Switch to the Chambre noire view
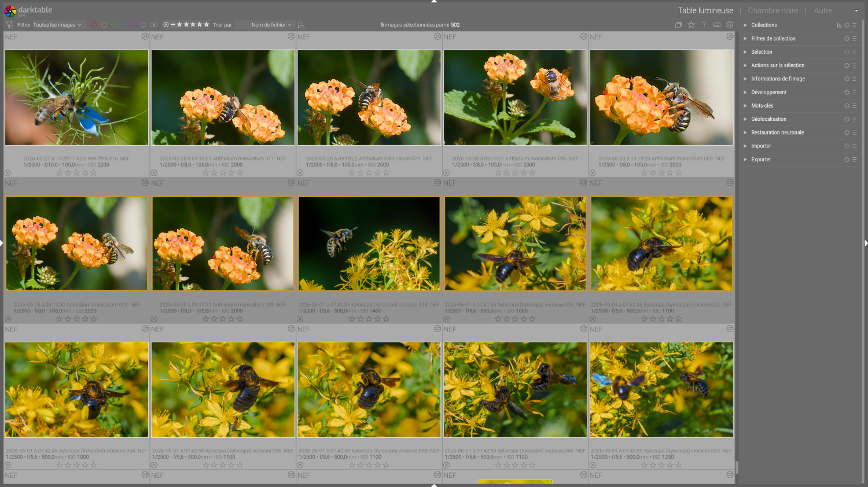This screenshot has width=868, height=487. (773, 10)
